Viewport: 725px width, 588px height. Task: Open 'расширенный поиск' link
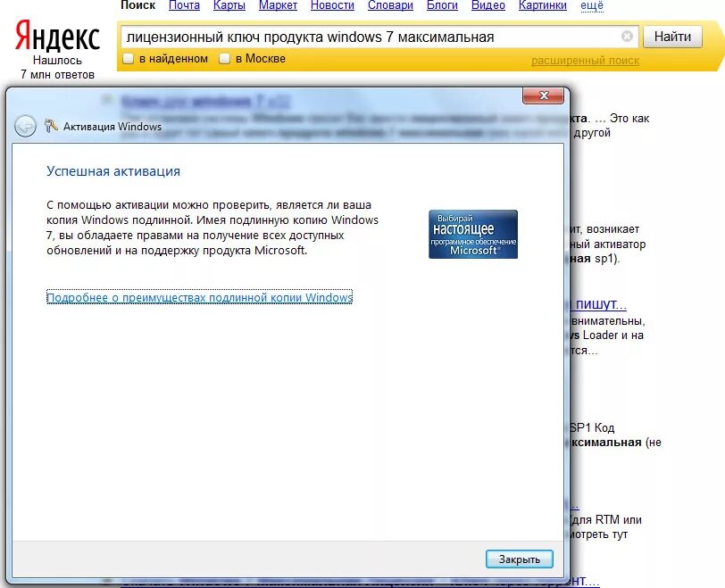point(585,61)
